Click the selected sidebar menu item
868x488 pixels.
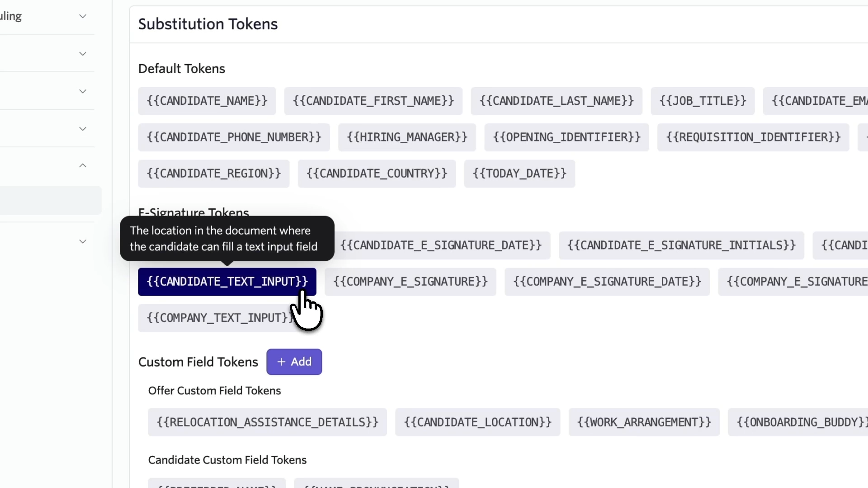(x=50, y=201)
